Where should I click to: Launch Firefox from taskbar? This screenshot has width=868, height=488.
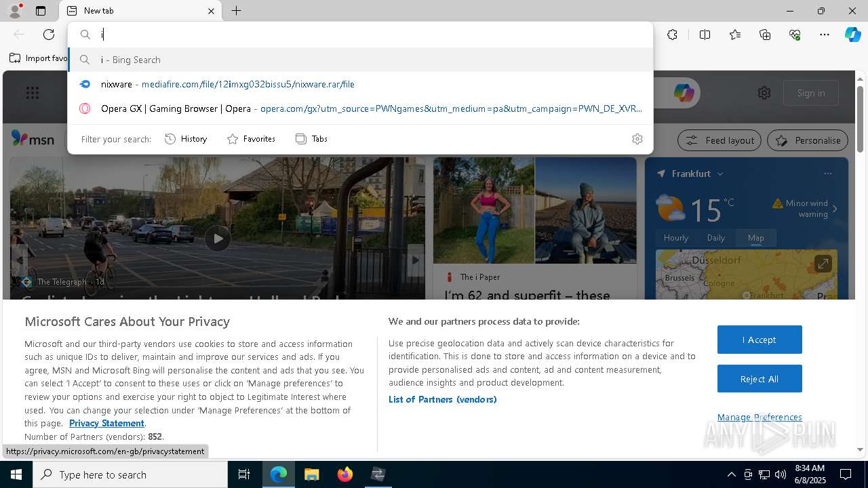344,474
